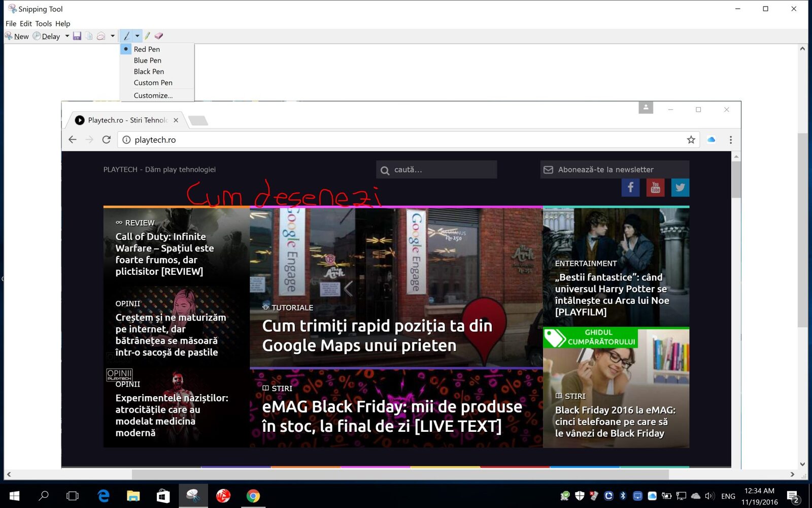Open the Help menu

[x=63, y=23]
